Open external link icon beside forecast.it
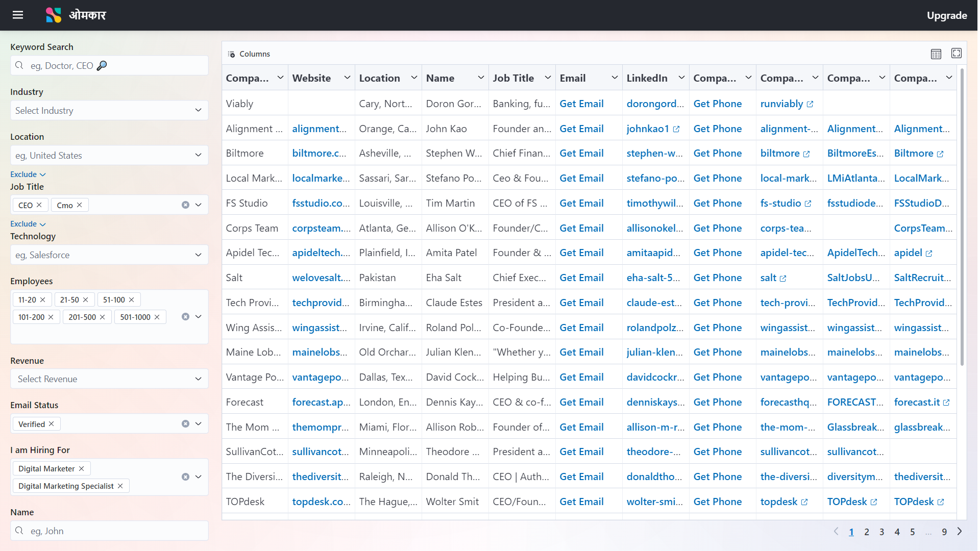The width and height of the screenshot is (980, 551). pos(946,403)
